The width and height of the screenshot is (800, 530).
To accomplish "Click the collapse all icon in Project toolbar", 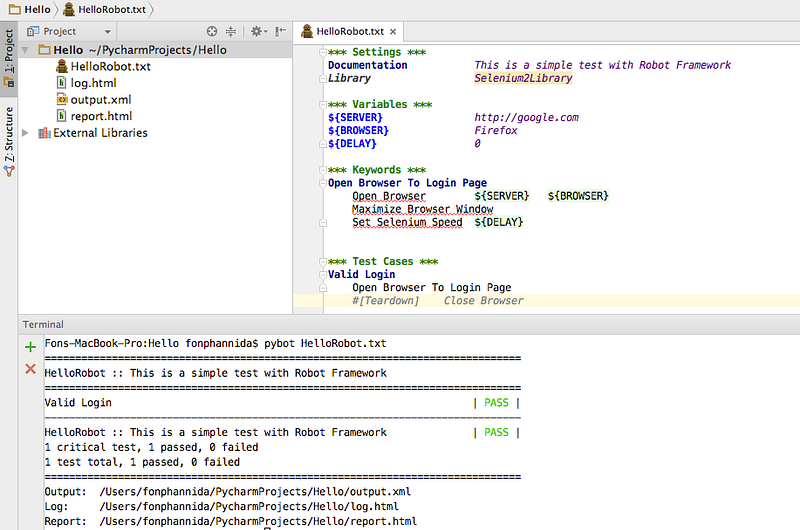I will (231, 32).
